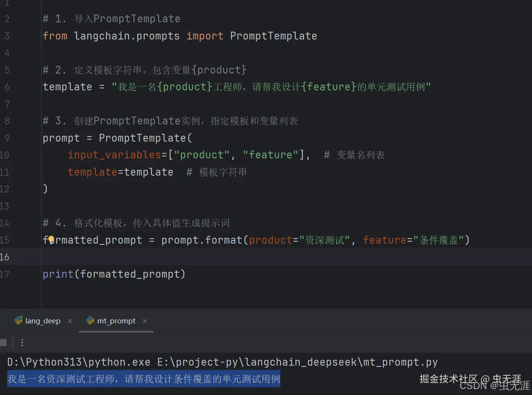Click the yellow intention bulb on line 15
This screenshot has height=395, width=532.
pos(51,239)
